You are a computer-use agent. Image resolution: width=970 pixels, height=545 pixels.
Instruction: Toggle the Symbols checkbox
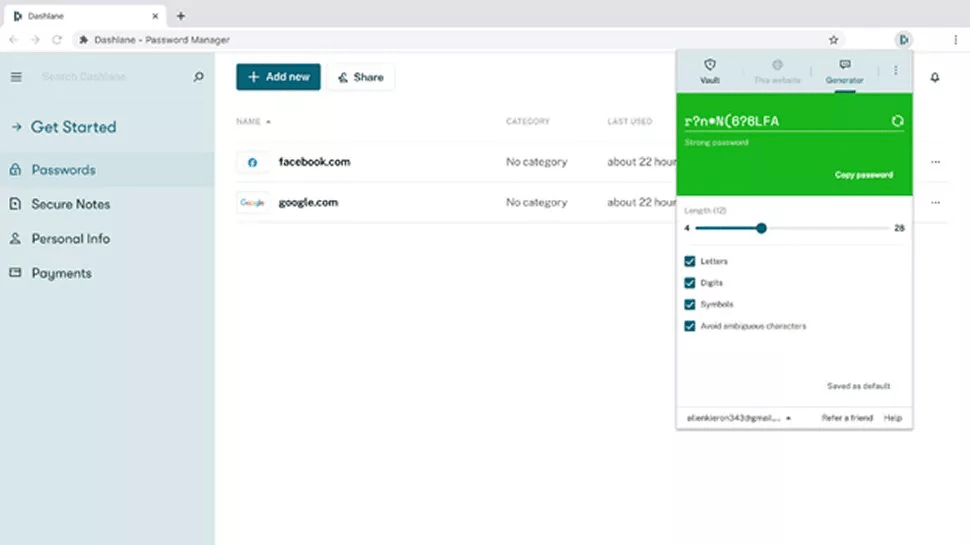click(690, 304)
